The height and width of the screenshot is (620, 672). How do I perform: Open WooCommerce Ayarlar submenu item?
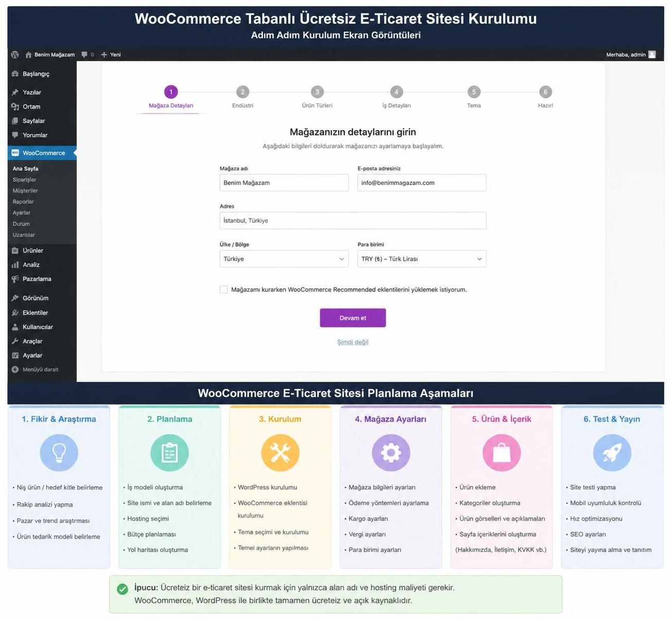(x=22, y=213)
